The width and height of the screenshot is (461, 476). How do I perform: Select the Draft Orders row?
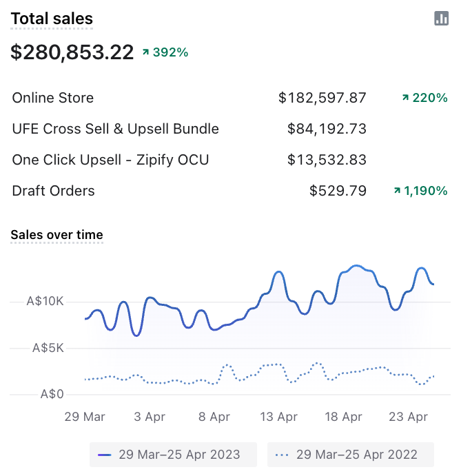(x=54, y=191)
